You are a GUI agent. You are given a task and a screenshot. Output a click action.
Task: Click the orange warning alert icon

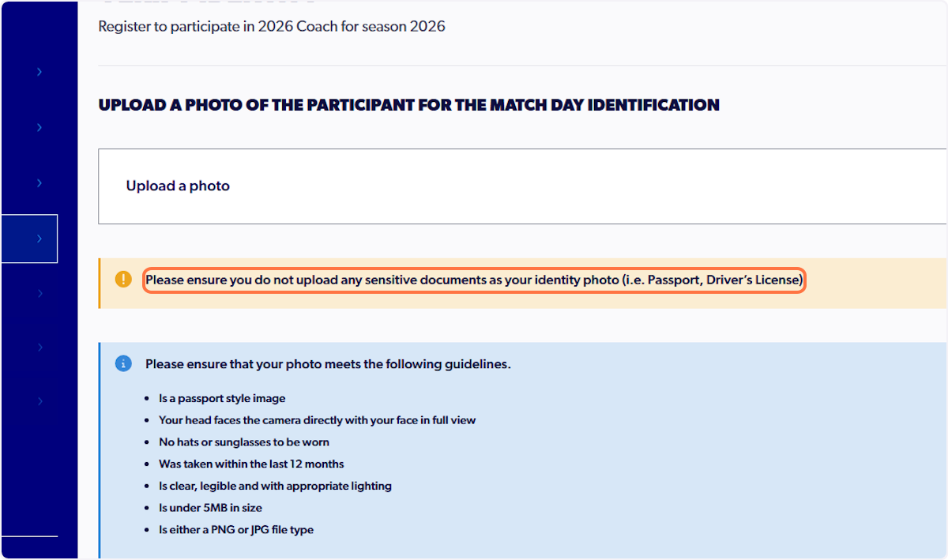point(123,279)
